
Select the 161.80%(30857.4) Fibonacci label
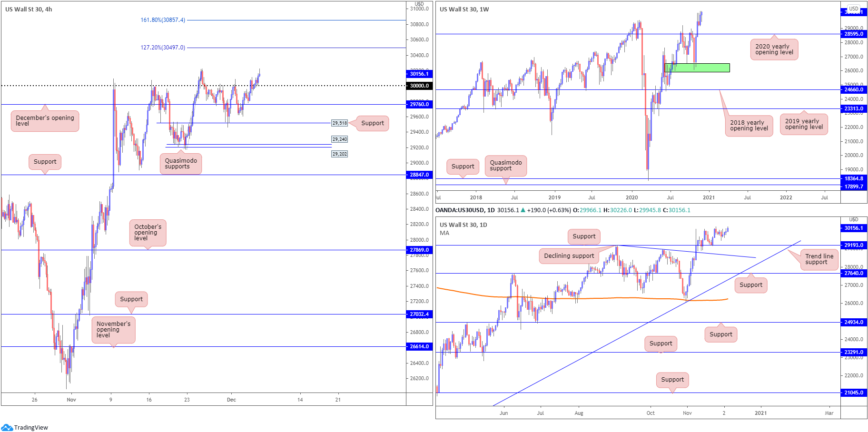tap(163, 20)
